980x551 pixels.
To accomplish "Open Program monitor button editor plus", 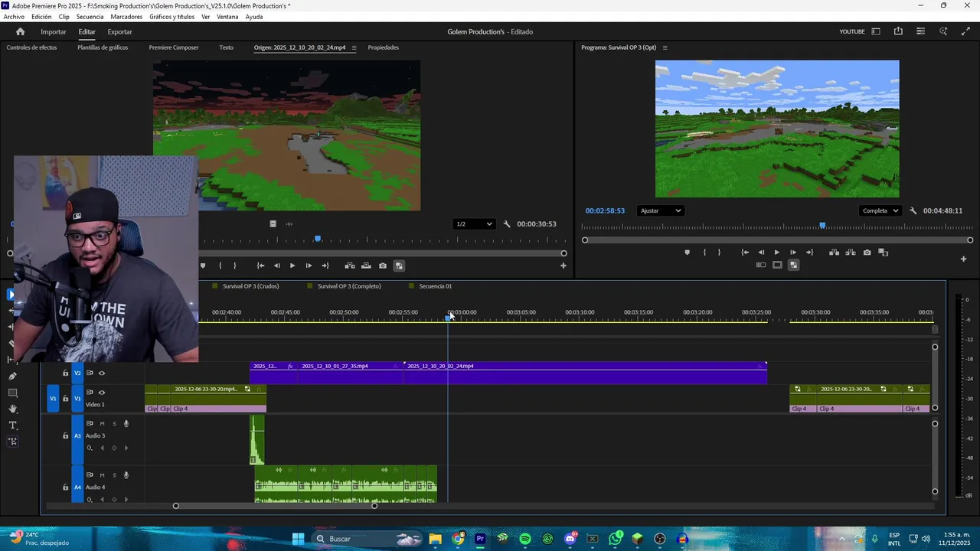I will pos(964,259).
